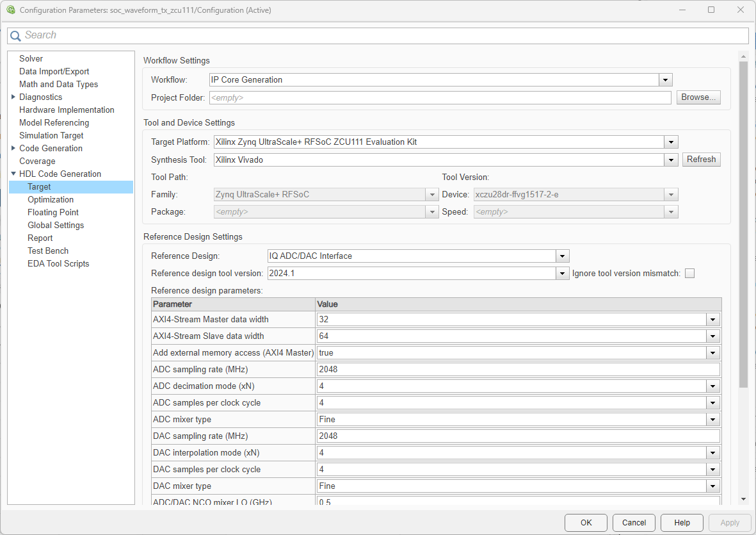Screen dimensions: 756x535
Task: Click the search magnifier icon
Action: [x=15, y=36]
